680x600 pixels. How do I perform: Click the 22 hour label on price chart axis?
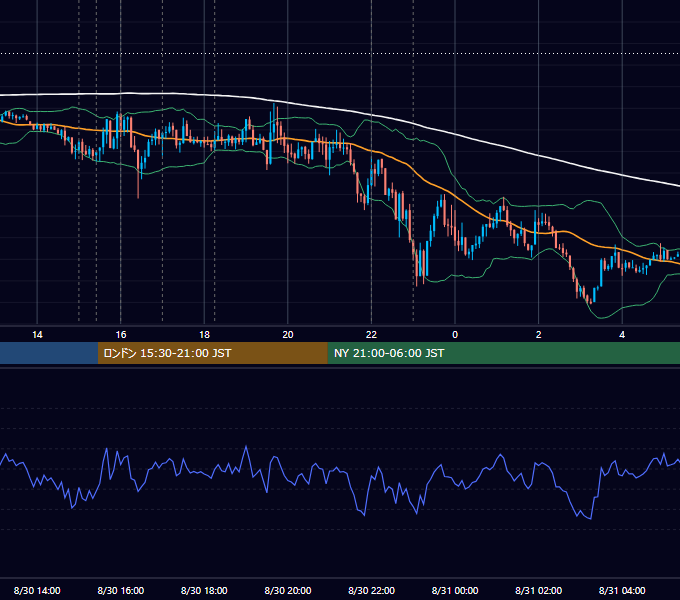pos(371,335)
